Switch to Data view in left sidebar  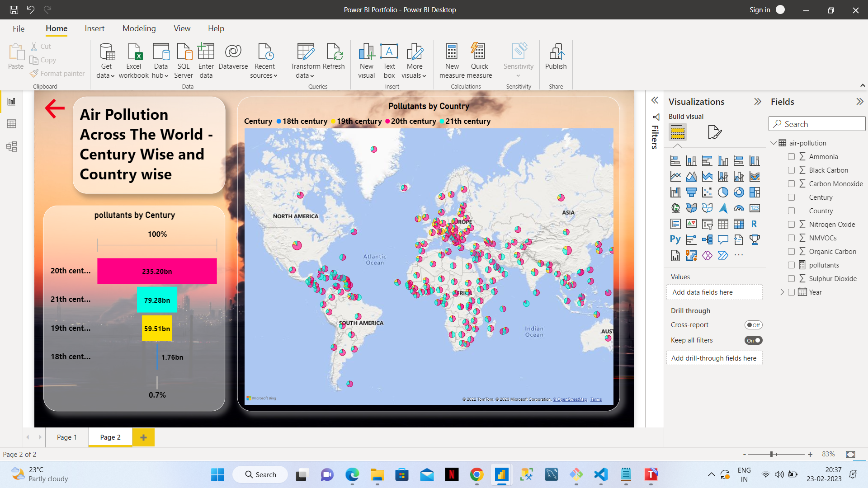[11, 123]
